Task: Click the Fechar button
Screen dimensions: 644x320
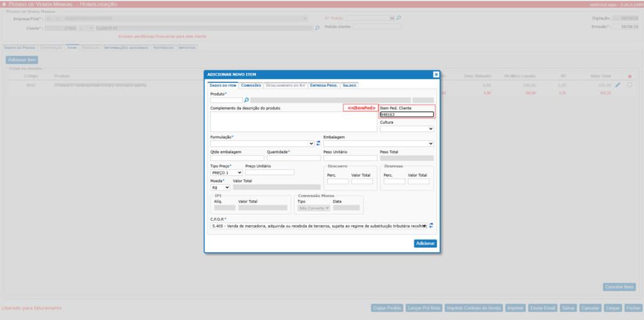Action: tap(633, 308)
